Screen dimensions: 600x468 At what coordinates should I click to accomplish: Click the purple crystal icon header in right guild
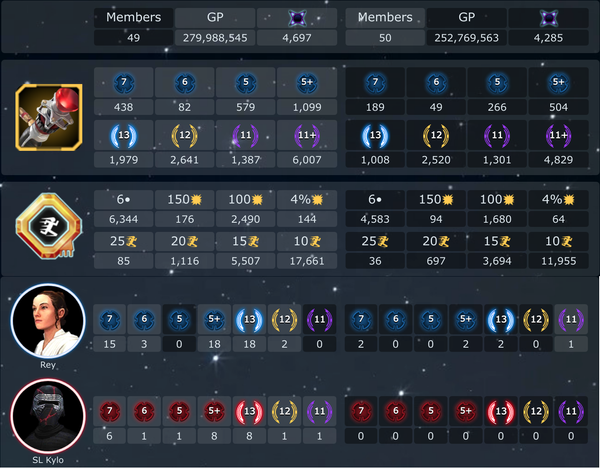(x=548, y=18)
